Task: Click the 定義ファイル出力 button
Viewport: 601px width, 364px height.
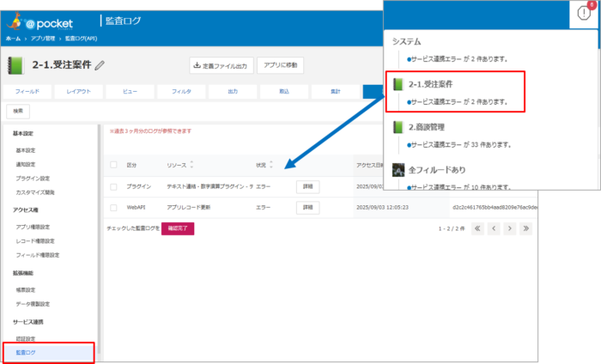Action: click(222, 65)
